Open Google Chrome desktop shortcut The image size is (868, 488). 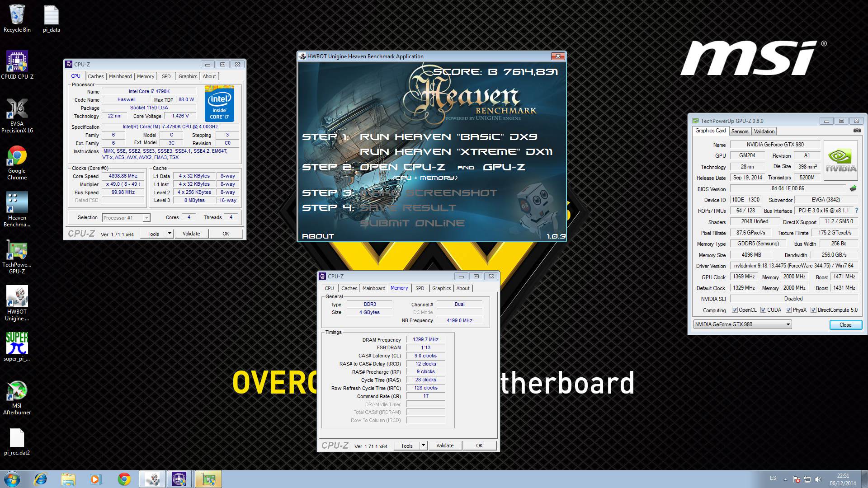(x=17, y=163)
